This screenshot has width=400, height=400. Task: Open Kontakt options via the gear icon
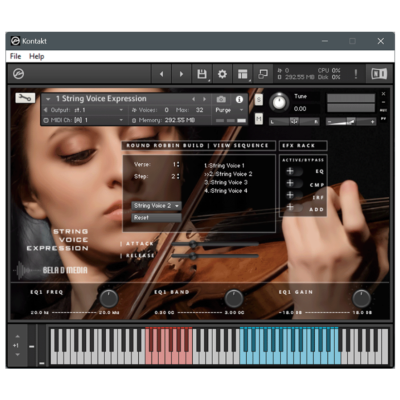coord(222,74)
